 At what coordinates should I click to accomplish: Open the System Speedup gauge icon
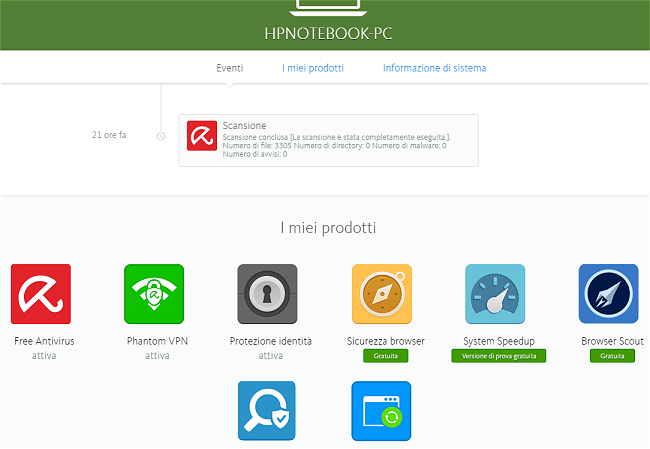[x=495, y=294]
